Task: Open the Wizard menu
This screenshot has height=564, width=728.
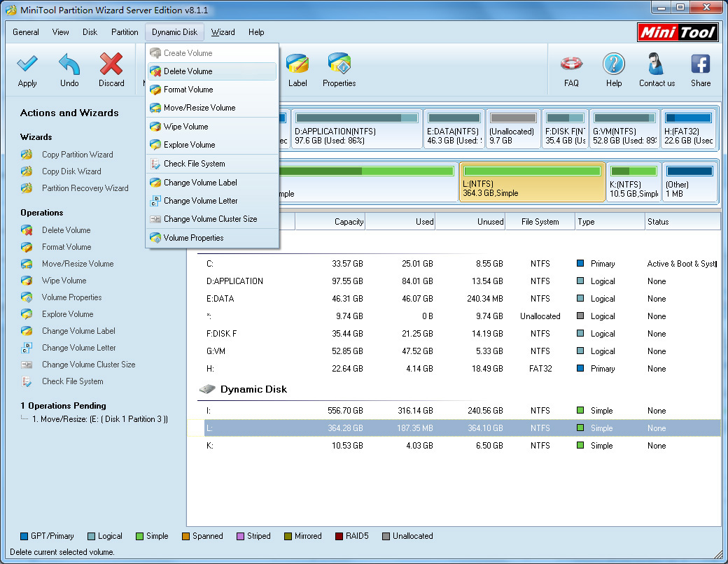Action: (223, 32)
